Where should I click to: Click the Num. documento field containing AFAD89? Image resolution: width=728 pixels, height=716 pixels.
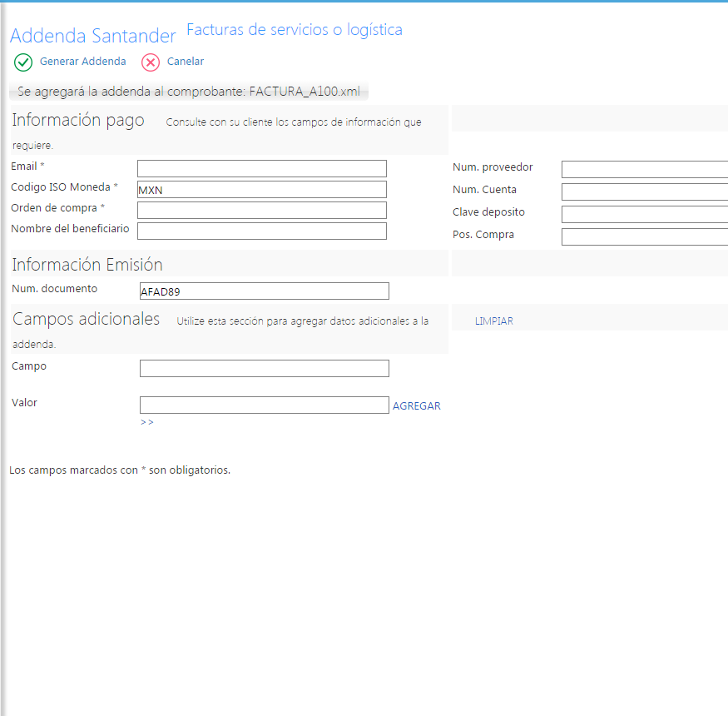[265, 291]
